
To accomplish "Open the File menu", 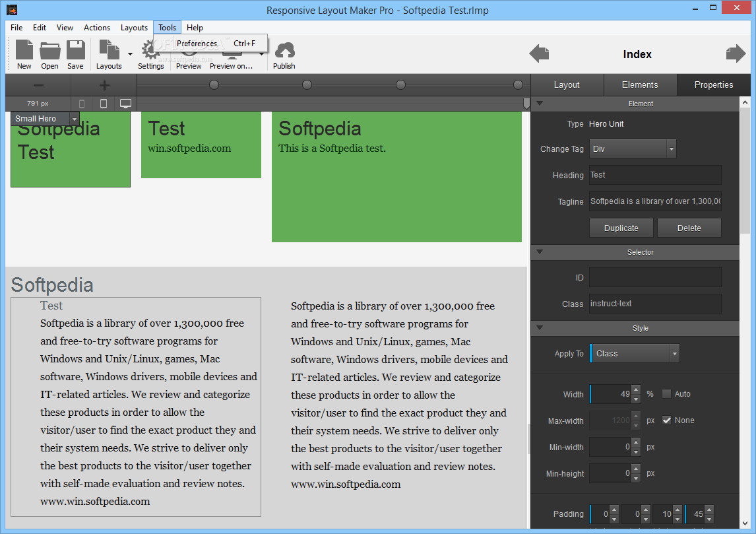I will 16,28.
